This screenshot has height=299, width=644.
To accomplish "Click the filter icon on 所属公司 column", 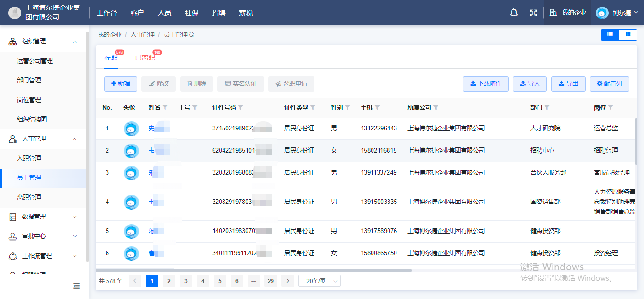I will pyautogui.click(x=436, y=108).
